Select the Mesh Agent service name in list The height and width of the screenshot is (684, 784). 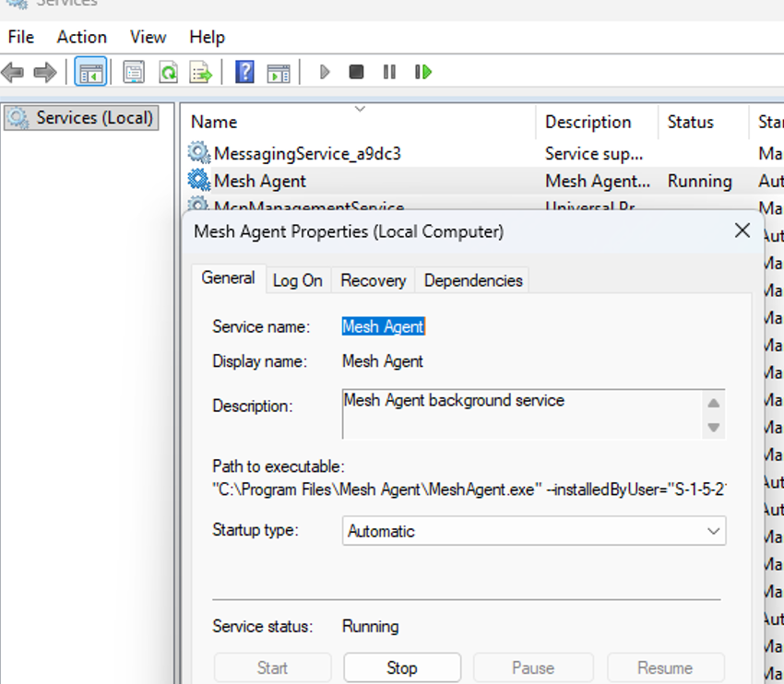click(x=259, y=181)
